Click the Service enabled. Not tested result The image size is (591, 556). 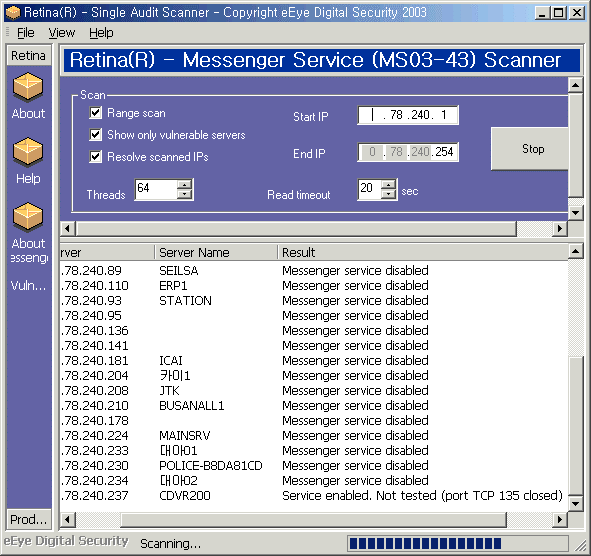pyautogui.click(x=422, y=496)
